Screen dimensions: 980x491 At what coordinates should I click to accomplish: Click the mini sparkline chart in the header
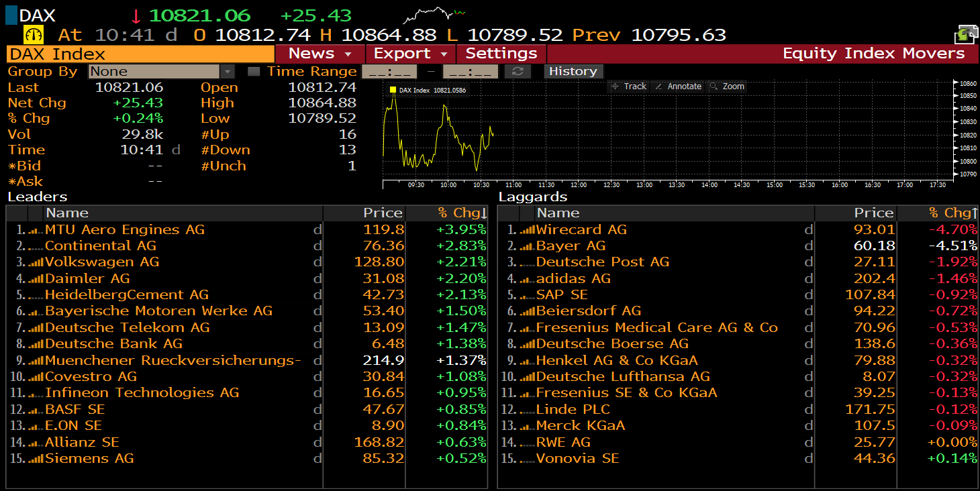tap(435, 15)
